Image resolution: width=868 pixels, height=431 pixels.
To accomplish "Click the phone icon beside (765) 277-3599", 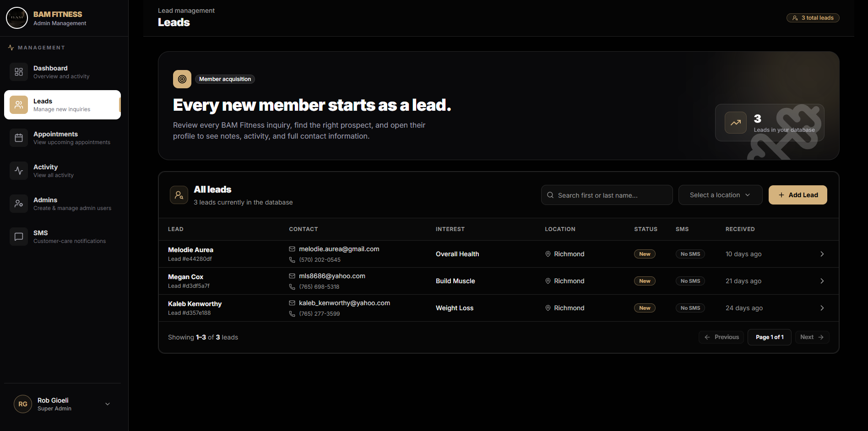I will point(292,314).
